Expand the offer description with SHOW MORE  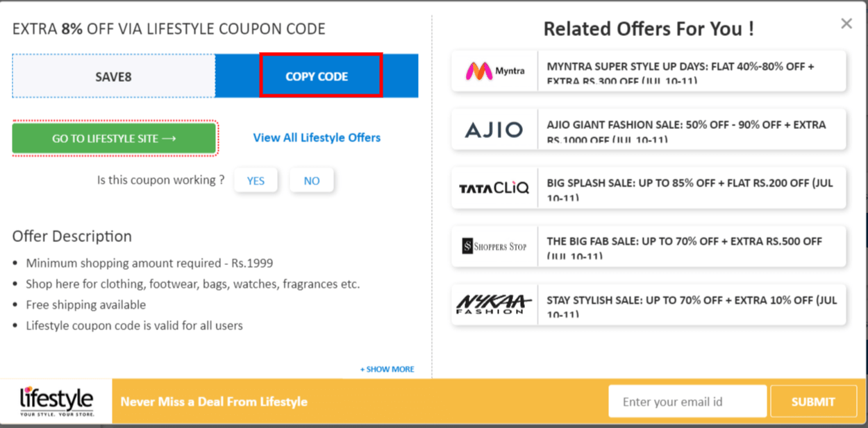(x=387, y=369)
